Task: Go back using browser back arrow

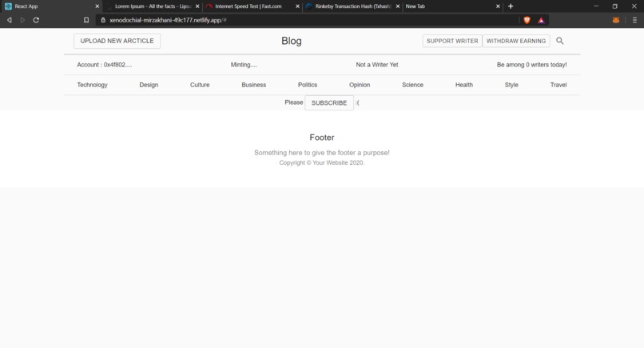Action: (x=9, y=20)
